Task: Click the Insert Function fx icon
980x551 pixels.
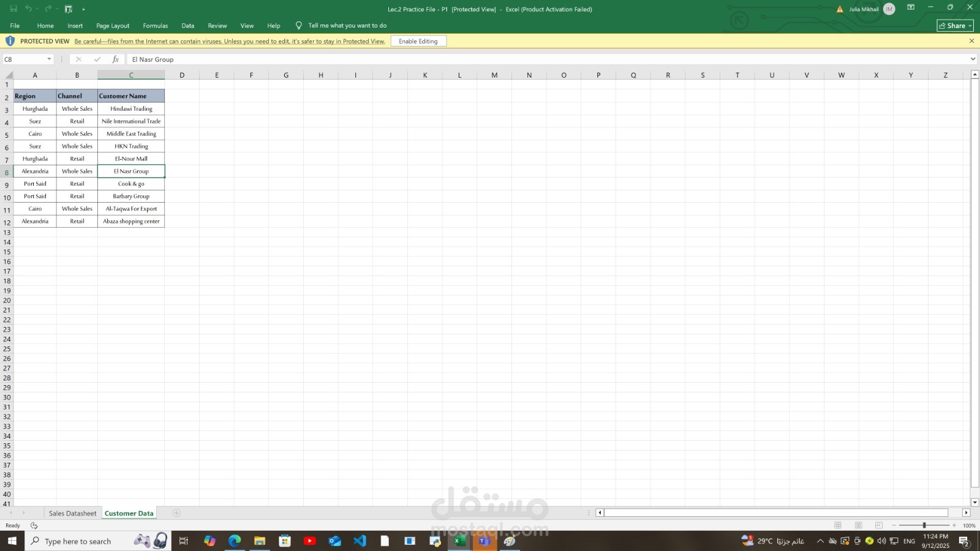Action: [x=115, y=59]
